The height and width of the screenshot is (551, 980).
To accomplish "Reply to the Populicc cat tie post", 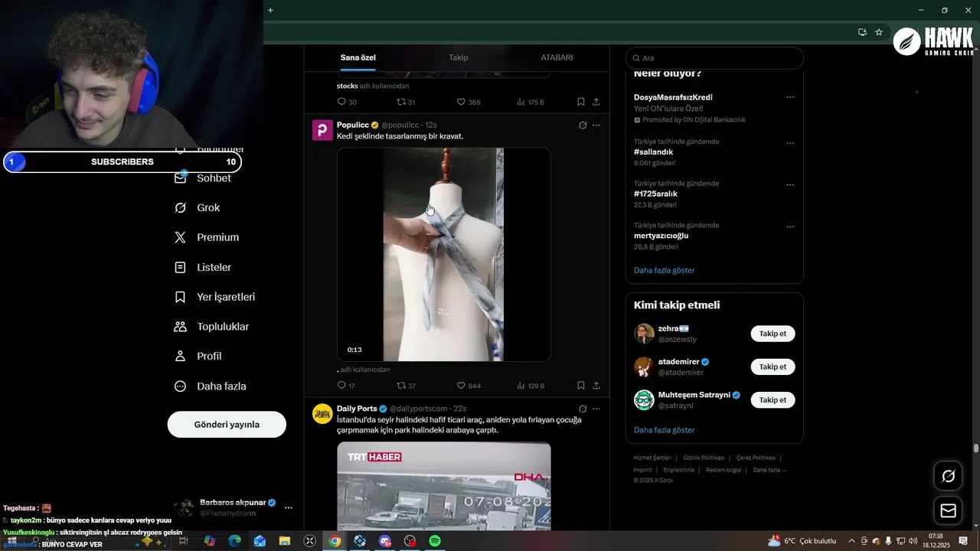I will tap(346, 386).
